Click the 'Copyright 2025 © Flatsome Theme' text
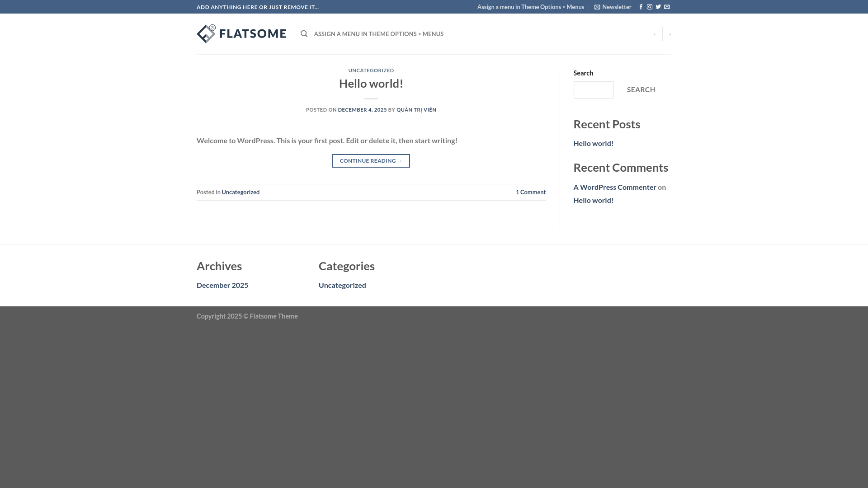Viewport: 868px width, 488px height. point(247,316)
